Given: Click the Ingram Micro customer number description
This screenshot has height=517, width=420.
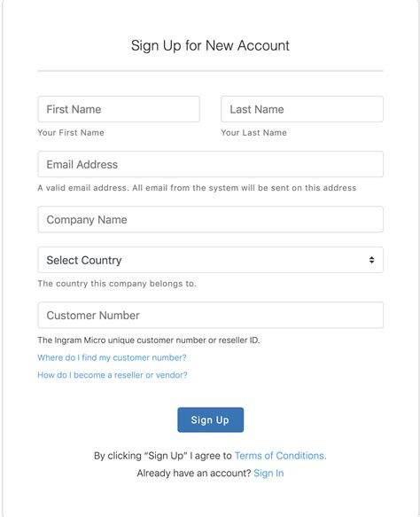Looking at the screenshot, I should click(x=149, y=340).
